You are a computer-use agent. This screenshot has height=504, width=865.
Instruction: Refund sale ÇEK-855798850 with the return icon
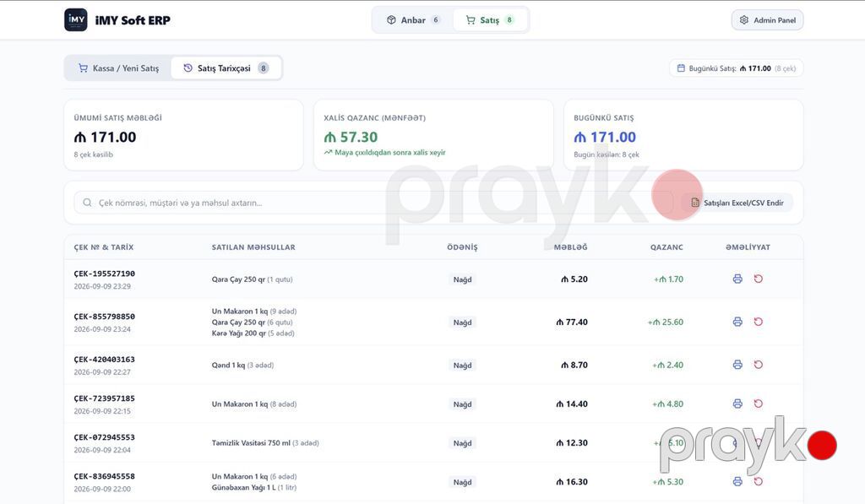pos(759,322)
